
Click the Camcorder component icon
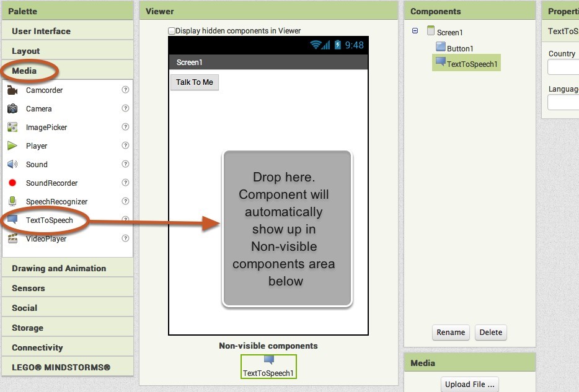coord(12,90)
